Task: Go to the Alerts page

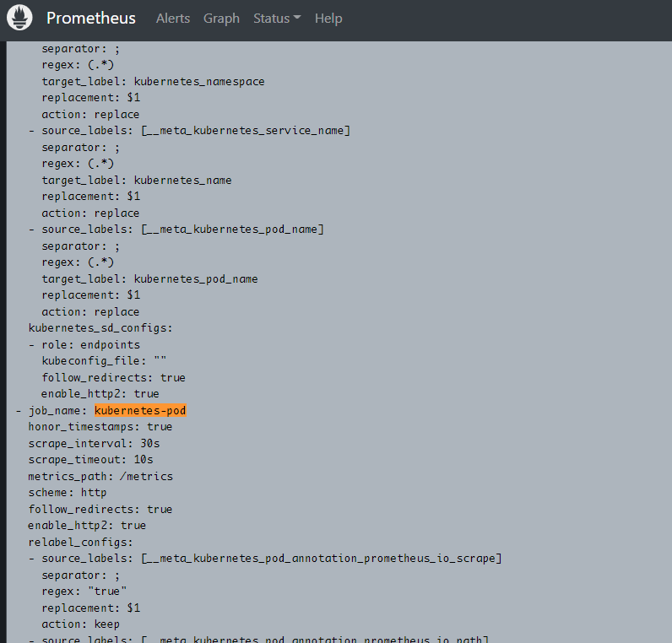Action: (173, 19)
